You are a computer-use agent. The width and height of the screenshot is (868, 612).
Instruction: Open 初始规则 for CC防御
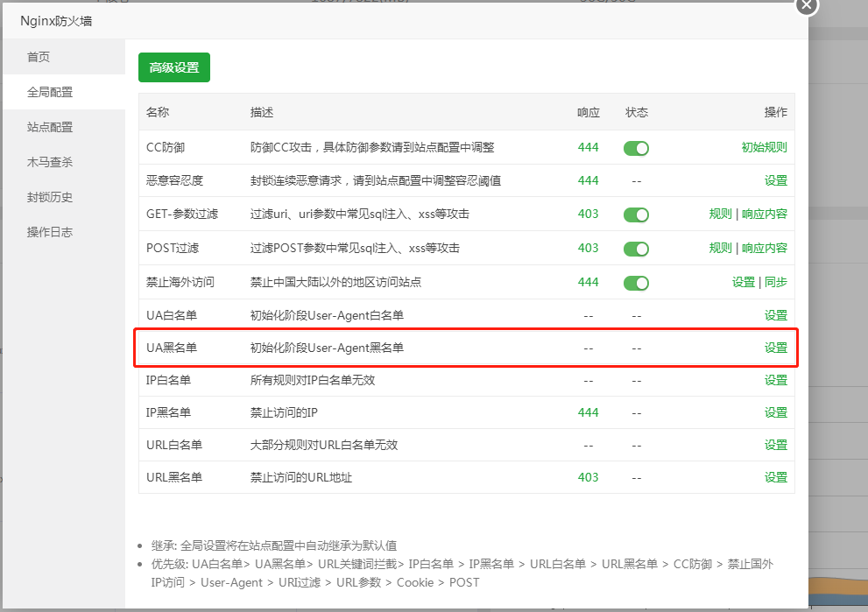[x=763, y=147]
